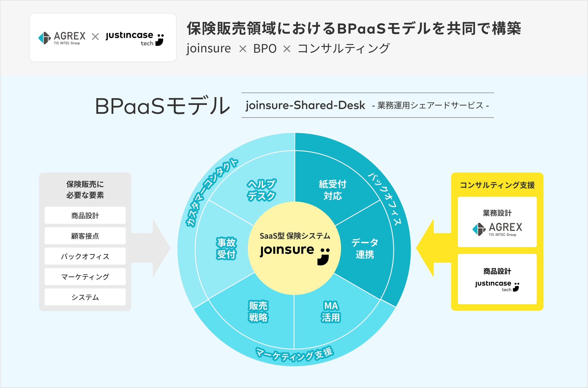Select the バックオフィス item in gray panel

85,256
